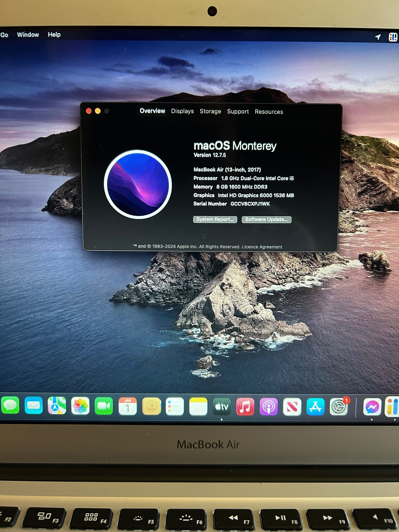399x532 pixels.
Task: Open the Window menu in the menu bar
Action: pyautogui.click(x=28, y=35)
